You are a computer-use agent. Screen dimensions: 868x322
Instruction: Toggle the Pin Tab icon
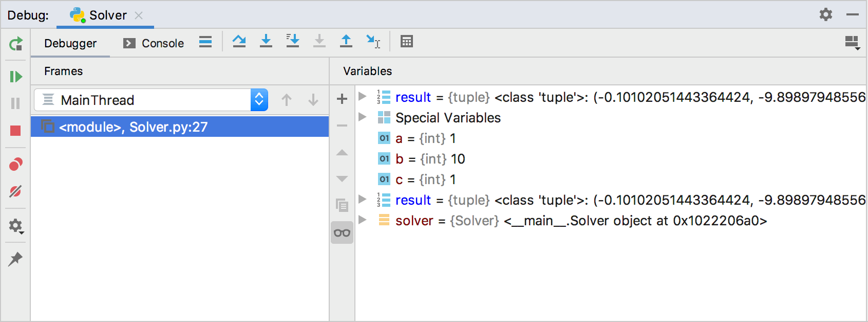[x=15, y=259]
